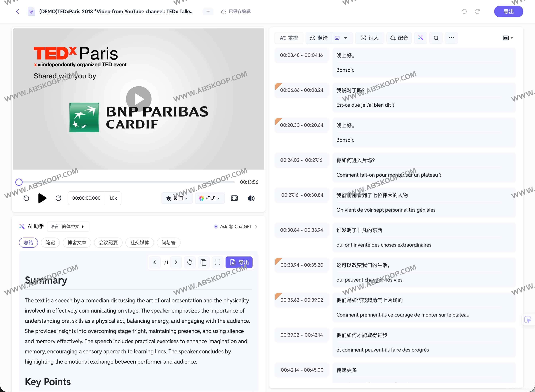Viewport: 535px width, 392px height.
Task: Toggle the bilingual subtitle display button
Action: click(337, 38)
